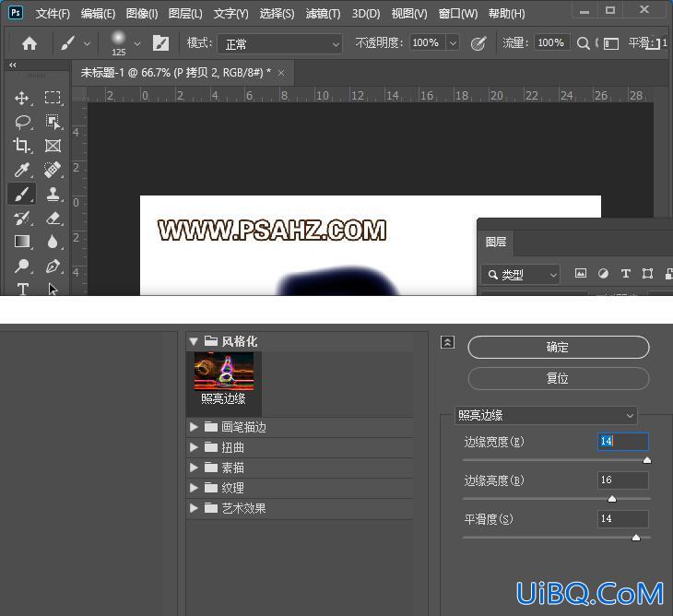The width and height of the screenshot is (673, 616).
Task: Close the 未标题-1 document tab
Action: click(x=281, y=74)
